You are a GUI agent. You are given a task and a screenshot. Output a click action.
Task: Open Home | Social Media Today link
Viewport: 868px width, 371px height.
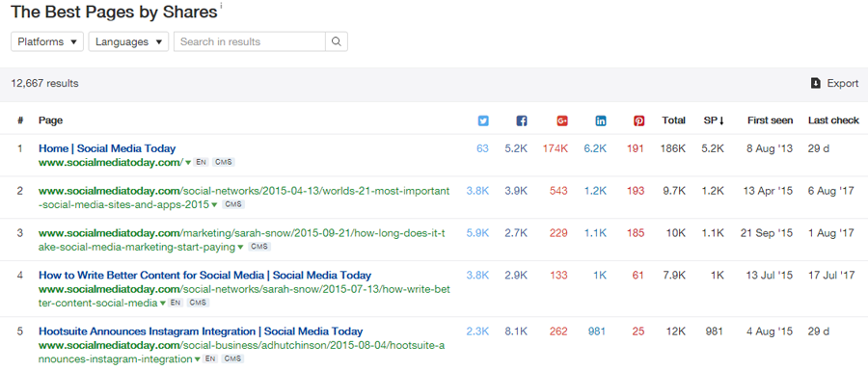tap(107, 148)
